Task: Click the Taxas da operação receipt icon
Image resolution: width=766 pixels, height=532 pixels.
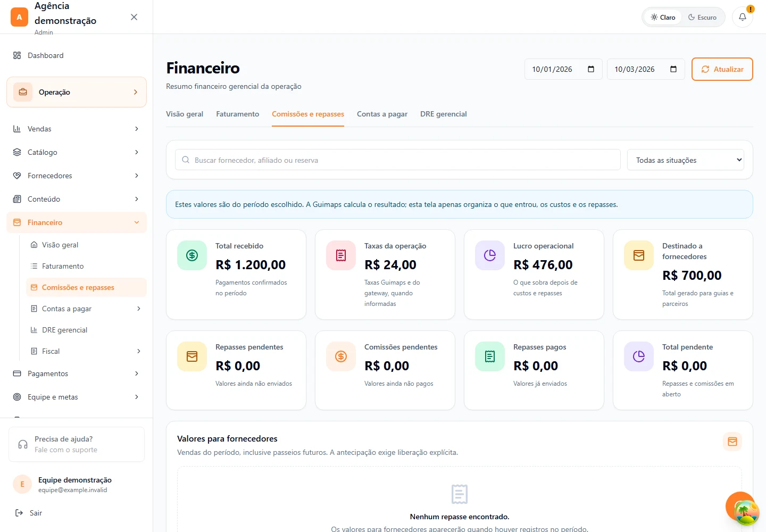Action: click(x=341, y=255)
